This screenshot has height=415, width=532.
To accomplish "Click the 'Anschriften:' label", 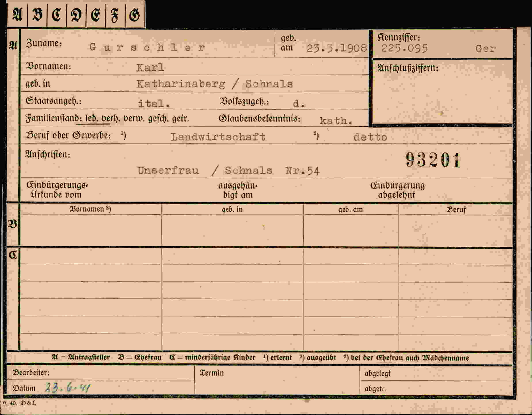I will click(48, 154).
